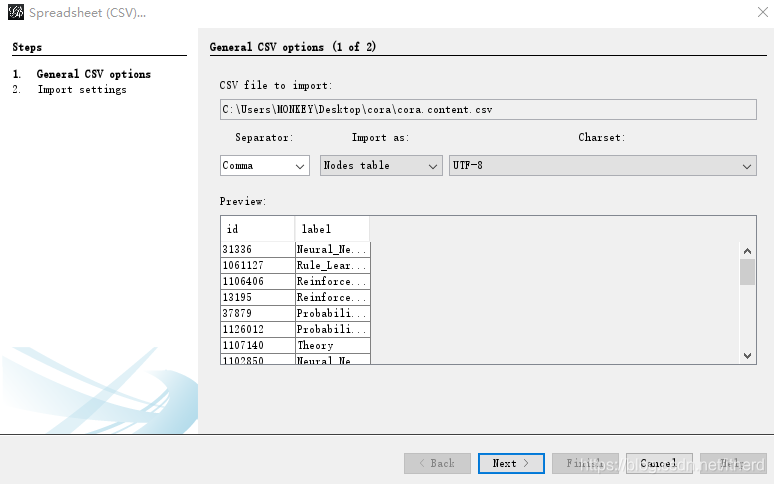Click the Probabili... label in row 1126012
774x484 pixels.
[x=333, y=329]
